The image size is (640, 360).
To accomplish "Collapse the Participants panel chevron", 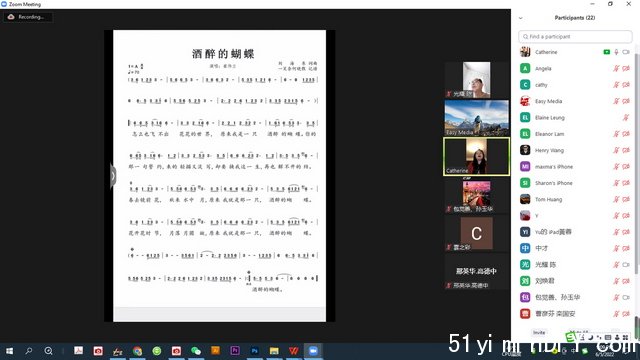I will (x=520, y=18).
